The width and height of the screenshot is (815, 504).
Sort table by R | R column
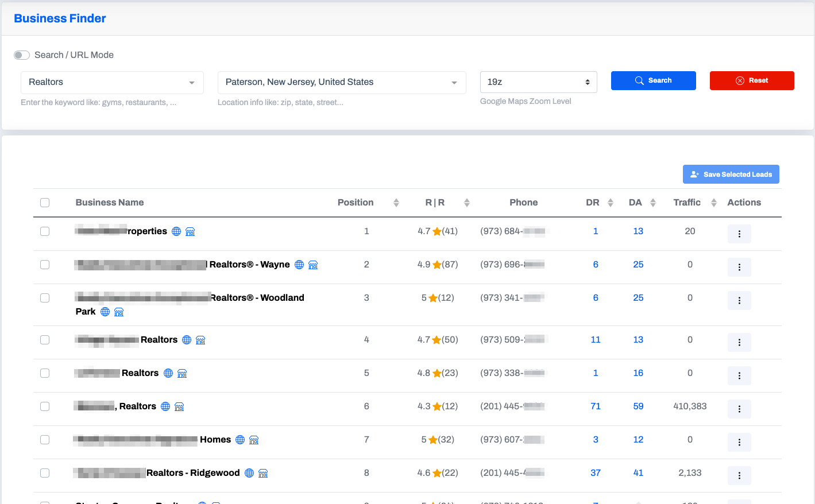[467, 203]
